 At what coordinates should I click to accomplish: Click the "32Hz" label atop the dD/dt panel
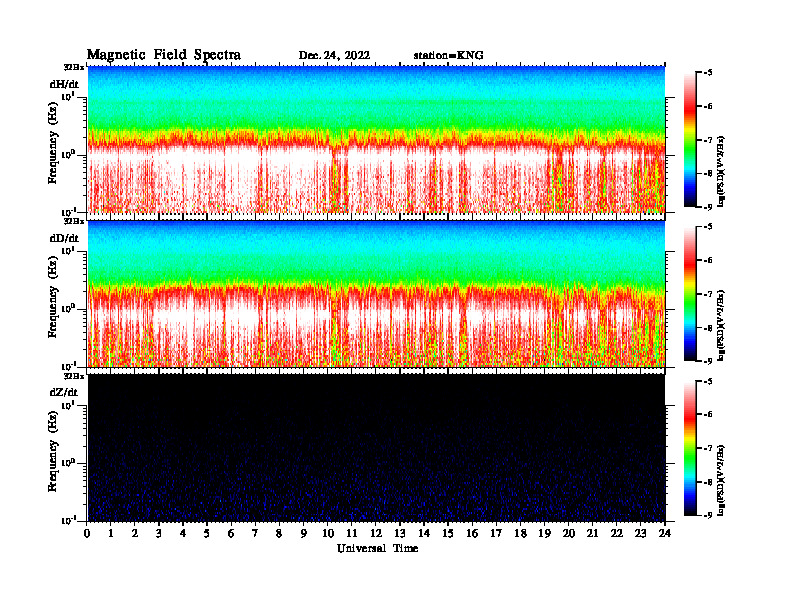coord(74,221)
